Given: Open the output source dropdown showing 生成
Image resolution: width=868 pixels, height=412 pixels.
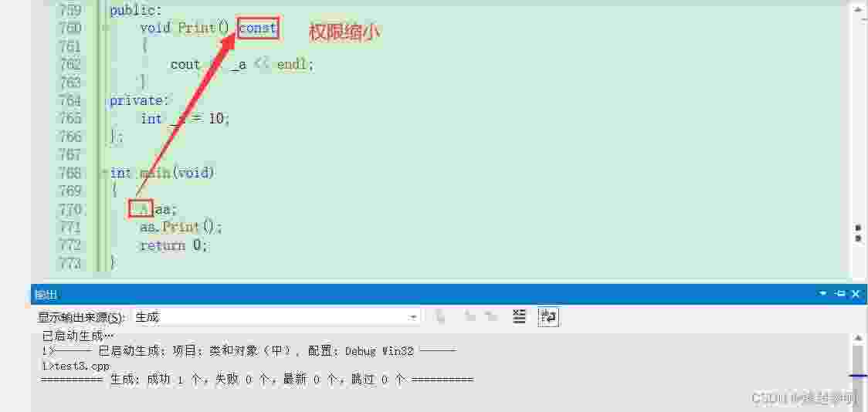Looking at the screenshot, I should pyautogui.click(x=276, y=317).
